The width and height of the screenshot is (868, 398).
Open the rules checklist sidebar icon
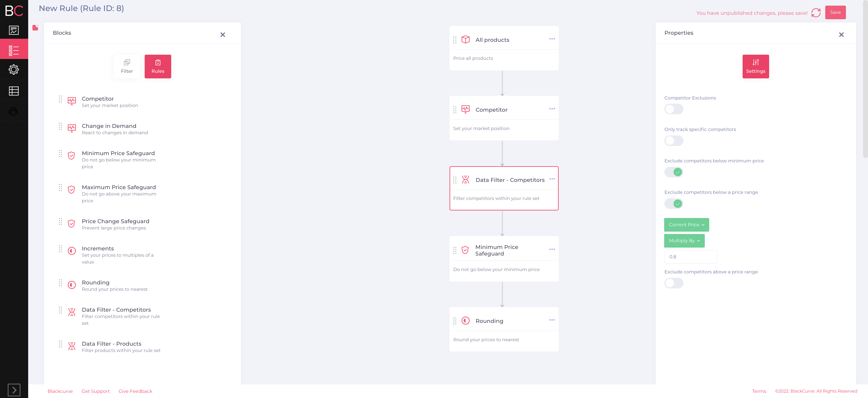pyautogui.click(x=14, y=50)
